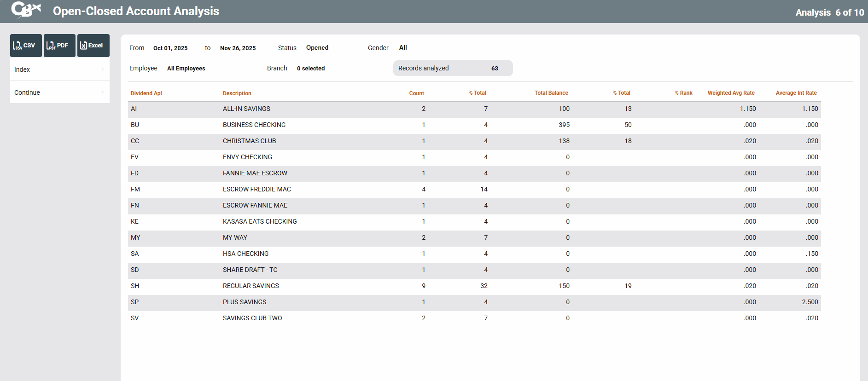Click the Total Balance column header
The image size is (868, 381).
tap(551, 93)
